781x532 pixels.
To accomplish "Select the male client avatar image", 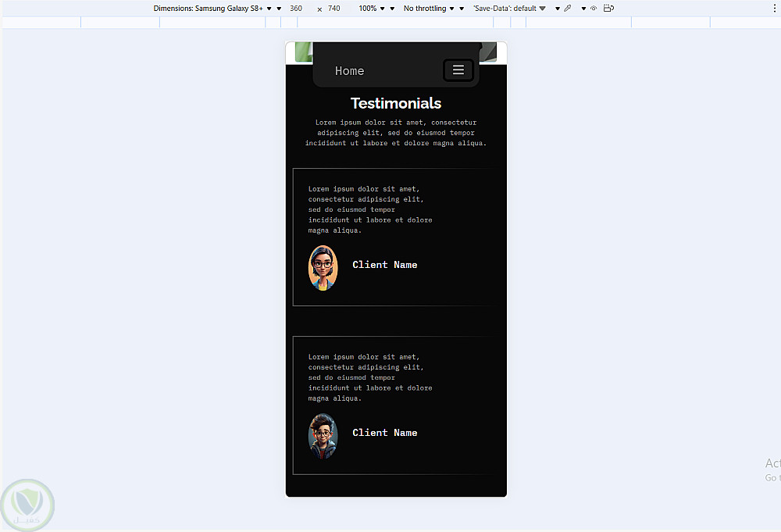I will pos(323,435).
